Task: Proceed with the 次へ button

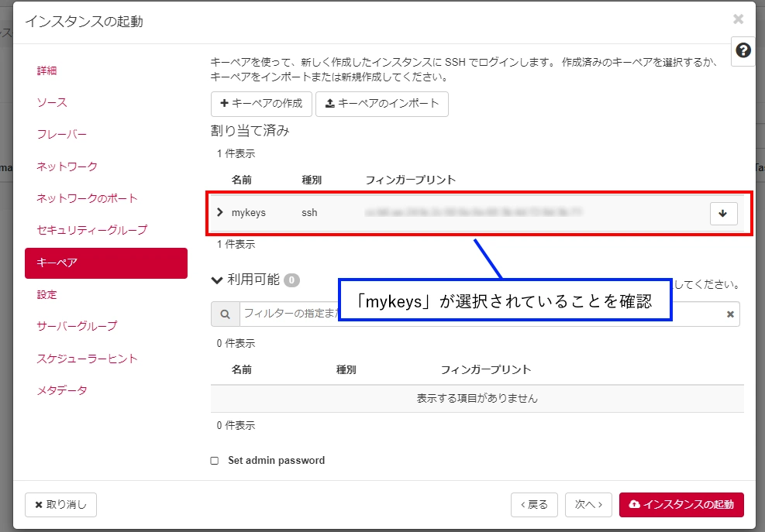Action: pyautogui.click(x=588, y=505)
